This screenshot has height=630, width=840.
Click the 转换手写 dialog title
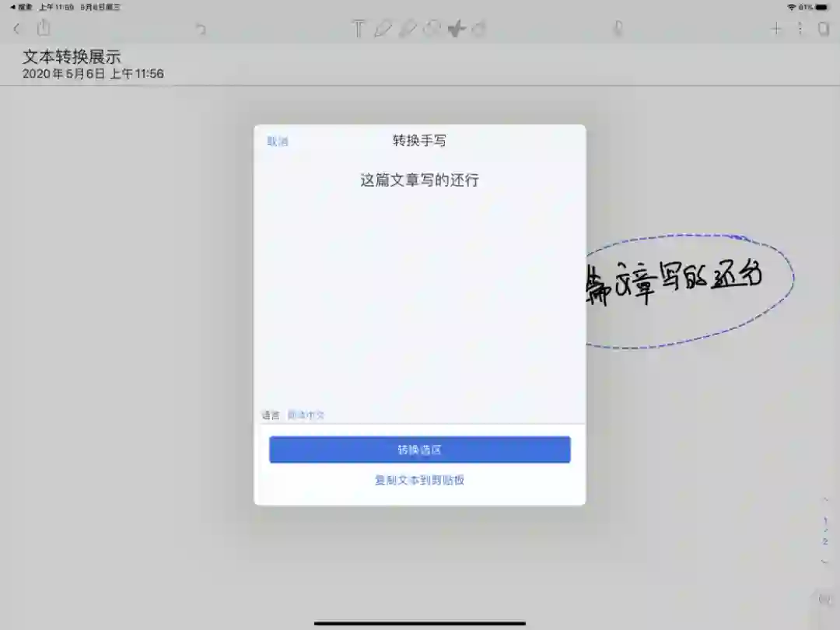click(x=419, y=140)
